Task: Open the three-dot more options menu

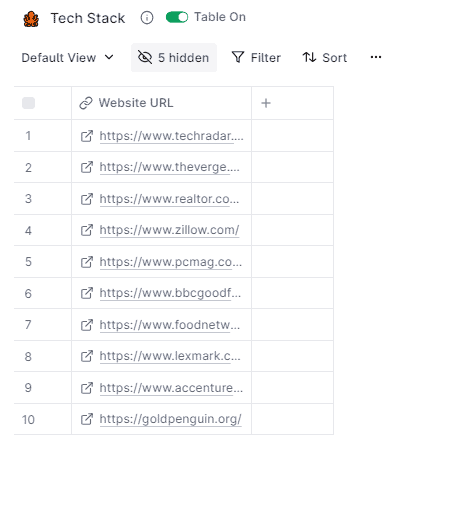Action: tap(376, 57)
